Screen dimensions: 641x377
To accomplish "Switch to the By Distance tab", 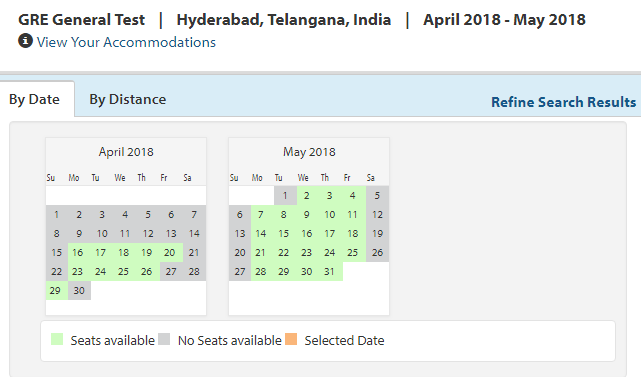I will pos(128,99).
